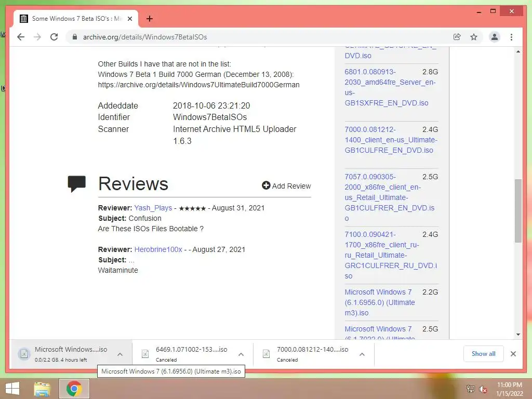Open Chrome three-dot menu

511,37
